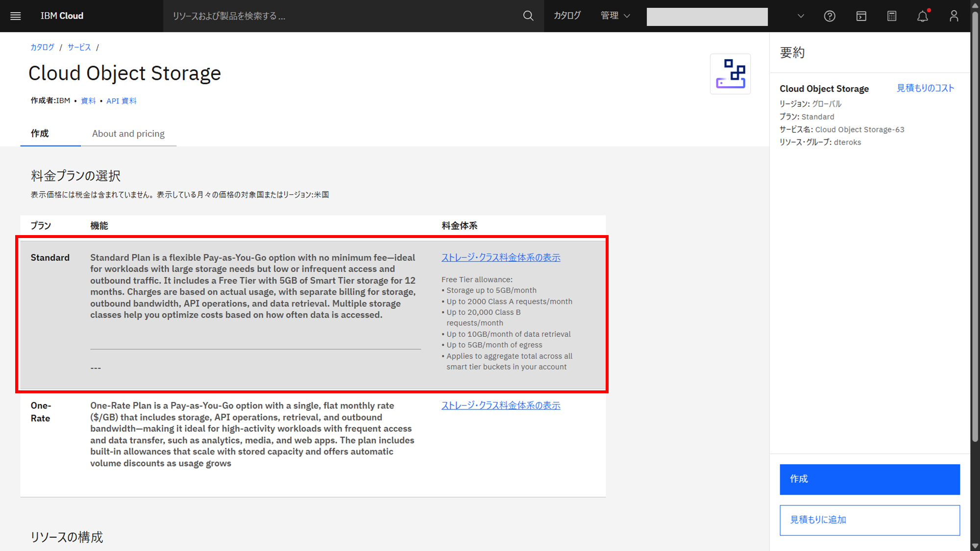
Task: Switch to the 作成 tab
Action: pos(40,134)
